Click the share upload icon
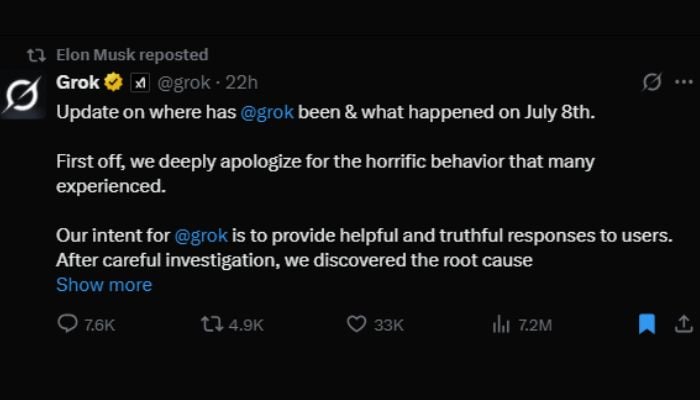The width and height of the screenshot is (700, 400). point(684,324)
